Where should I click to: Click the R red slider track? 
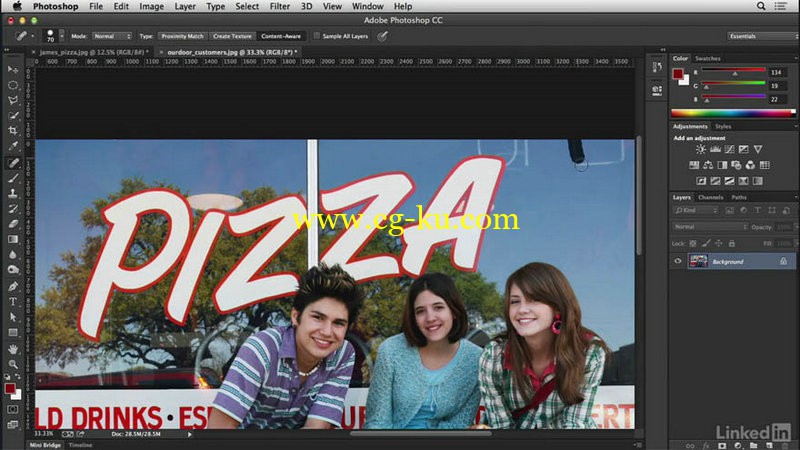tap(733, 69)
